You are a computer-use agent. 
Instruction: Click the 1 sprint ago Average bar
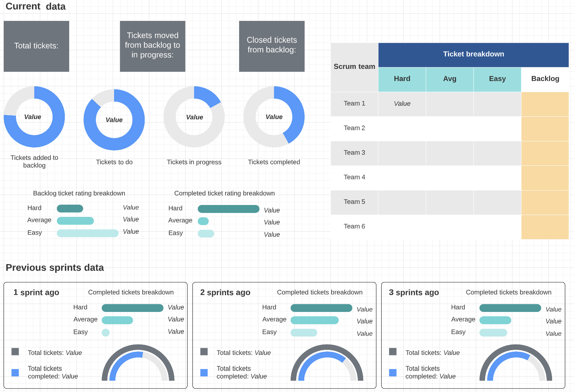[x=117, y=320]
